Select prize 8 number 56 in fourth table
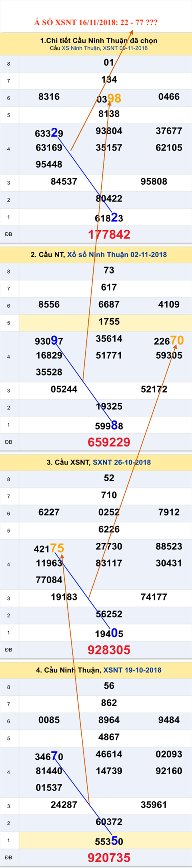The height and width of the screenshot is (868, 192). pyautogui.click(x=109, y=686)
